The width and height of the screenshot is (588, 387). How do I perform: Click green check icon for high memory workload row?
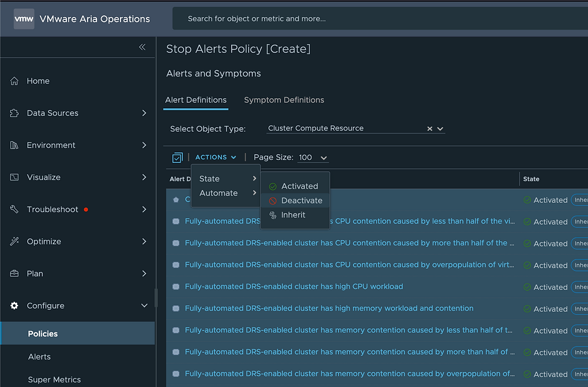coord(527,309)
